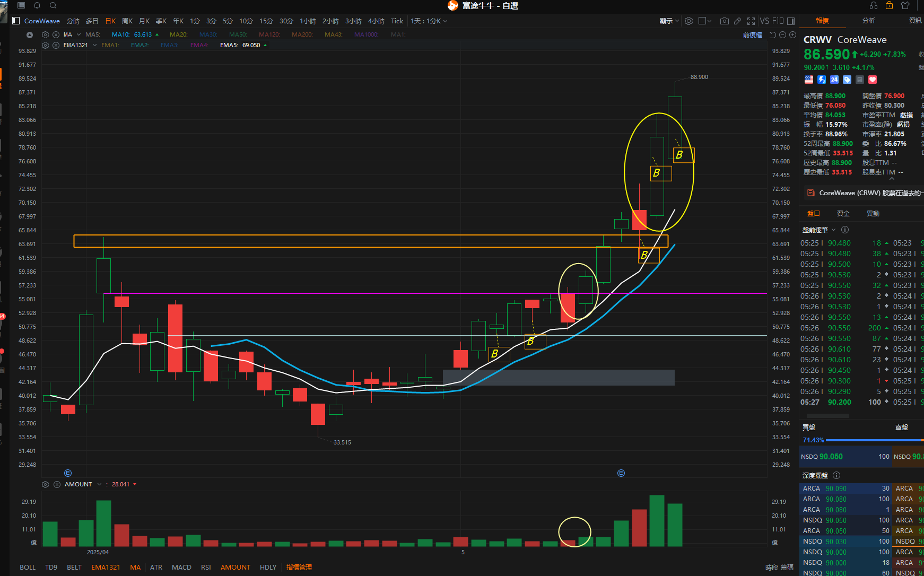Expand the 盤前逐筆 dropdown
The height and width of the screenshot is (576, 924).
pos(833,230)
